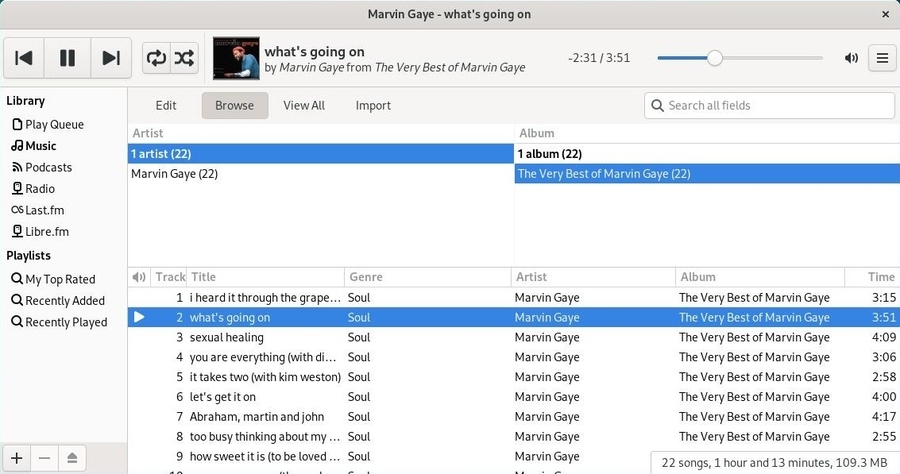This screenshot has width=900, height=474.
Task: Open My Top Rated playlist
Action: coord(53,279)
